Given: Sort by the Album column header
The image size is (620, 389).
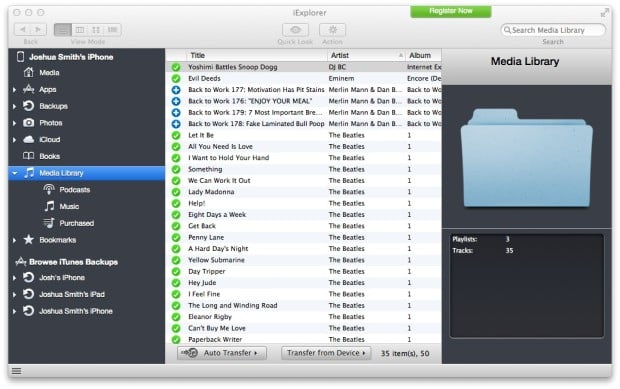Looking at the screenshot, I should [423, 55].
